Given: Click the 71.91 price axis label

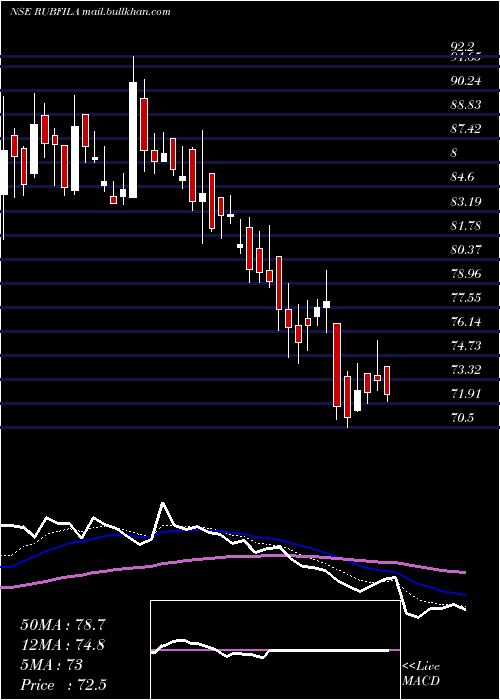Looking at the screenshot, I should click(x=466, y=394).
